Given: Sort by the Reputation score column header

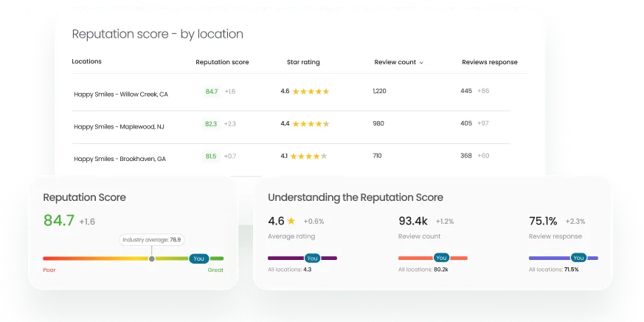Looking at the screenshot, I should pyautogui.click(x=222, y=62).
